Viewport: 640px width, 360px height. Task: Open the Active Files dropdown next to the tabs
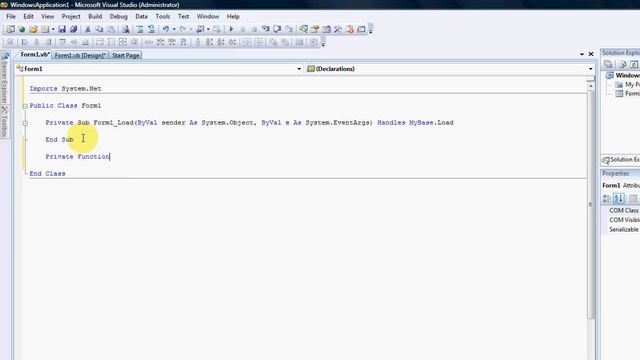pyautogui.click(x=582, y=54)
